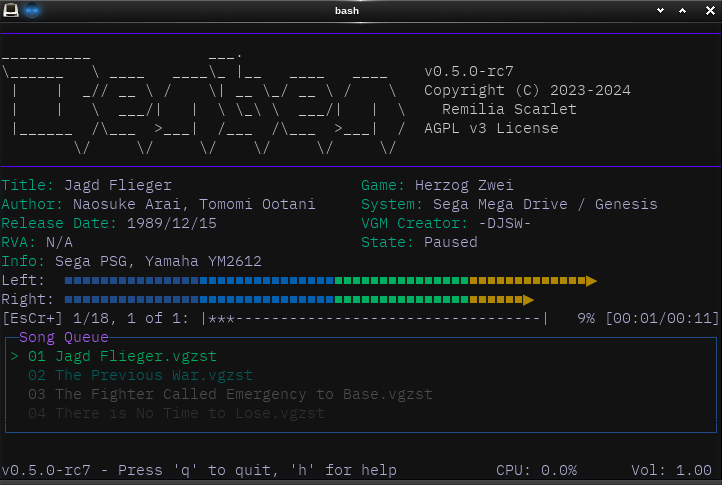Click the Remilia Scarlet name
Screen dimensions: 722x485
click(509, 109)
